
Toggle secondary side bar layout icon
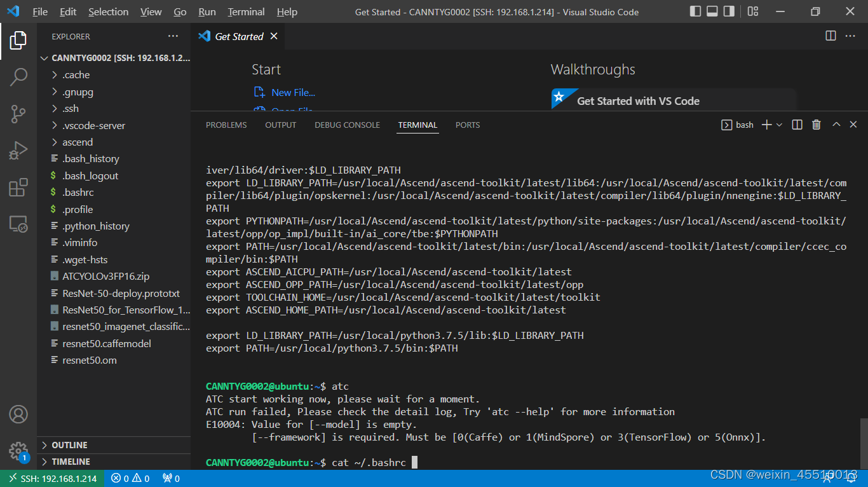(x=729, y=11)
